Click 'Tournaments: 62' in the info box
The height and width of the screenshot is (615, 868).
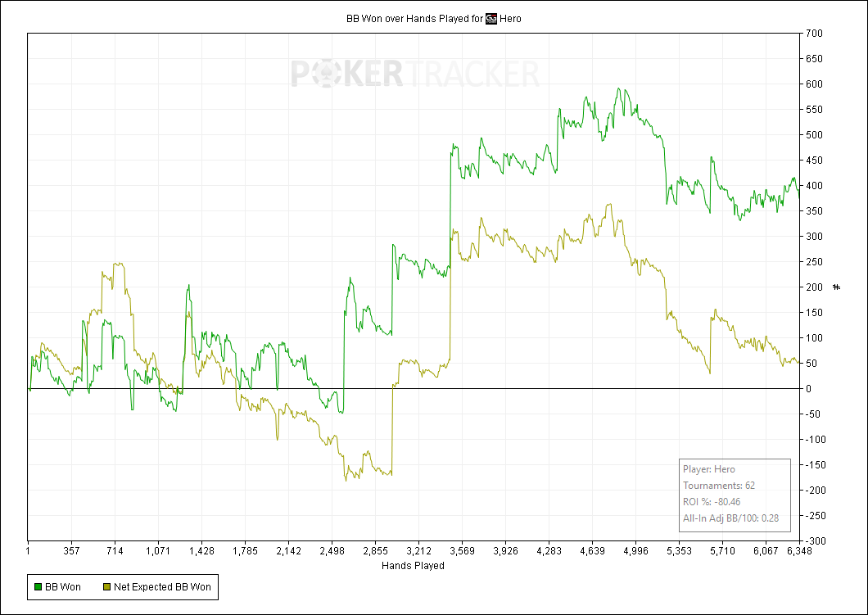tap(718, 486)
